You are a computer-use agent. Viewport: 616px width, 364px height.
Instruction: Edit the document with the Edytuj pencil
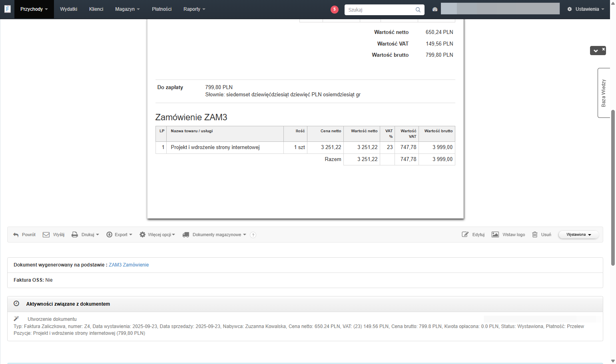(x=473, y=235)
